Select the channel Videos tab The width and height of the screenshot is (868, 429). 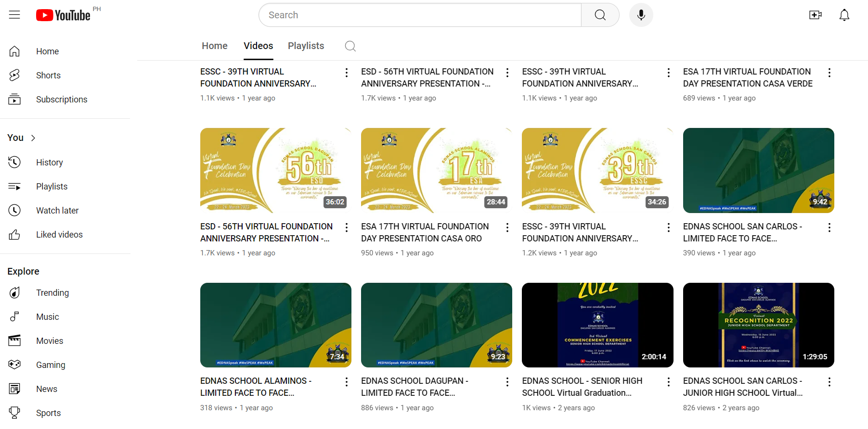pos(259,46)
